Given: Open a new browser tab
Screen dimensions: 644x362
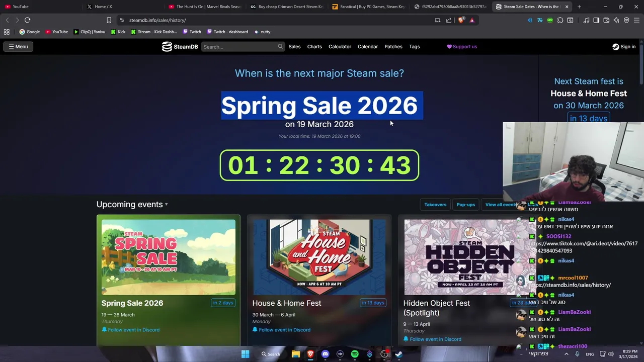Looking at the screenshot, I should [x=579, y=7].
